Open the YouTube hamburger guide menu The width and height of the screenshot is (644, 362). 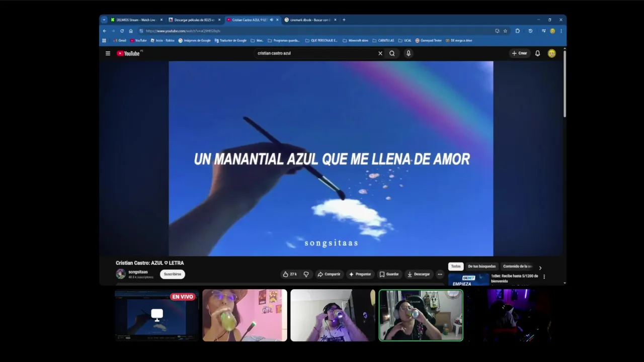pyautogui.click(x=108, y=53)
